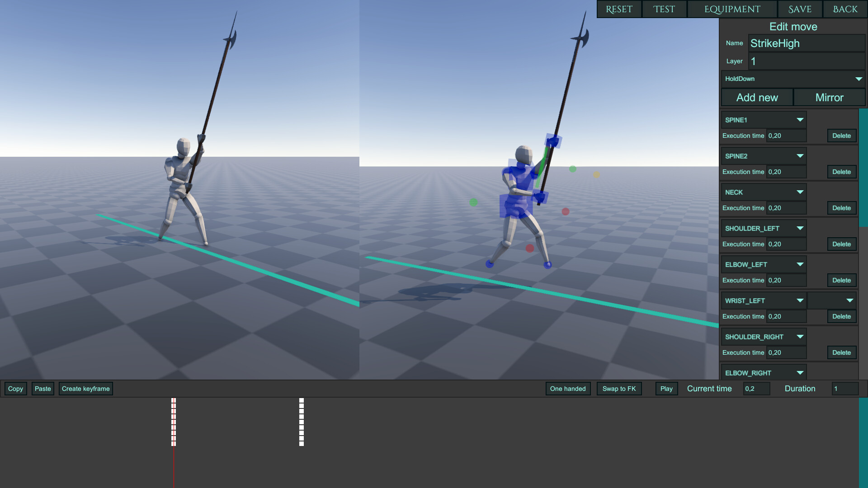The image size is (868, 488).
Task: Click Copy in the bottom toolbar
Action: coord(15,389)
